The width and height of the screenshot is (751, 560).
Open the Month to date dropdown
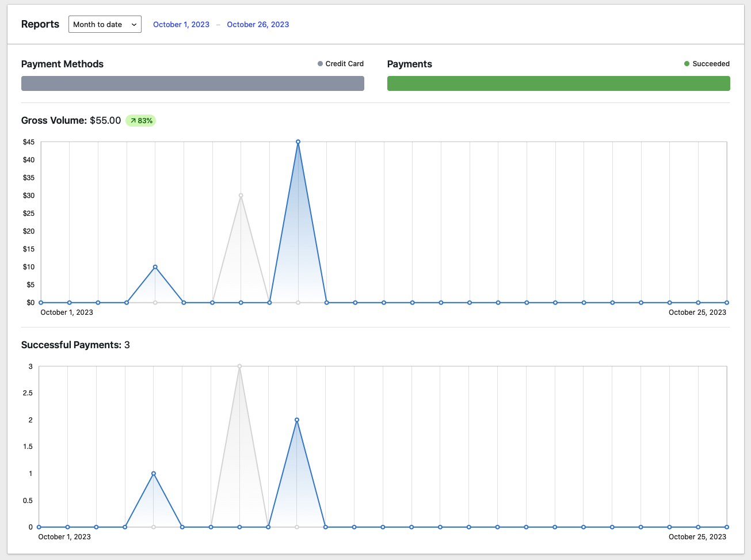pyautogui.click(x=105, y=24)
